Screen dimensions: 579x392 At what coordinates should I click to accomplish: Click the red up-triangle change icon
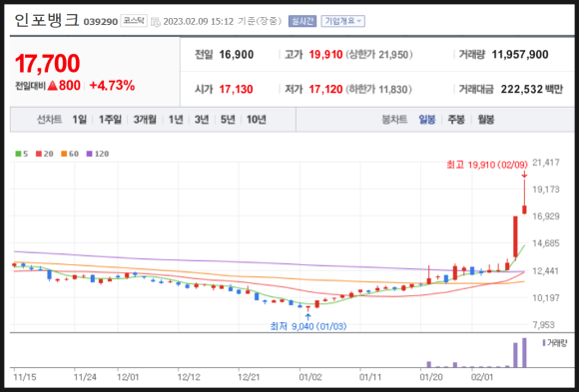point(53,86)
